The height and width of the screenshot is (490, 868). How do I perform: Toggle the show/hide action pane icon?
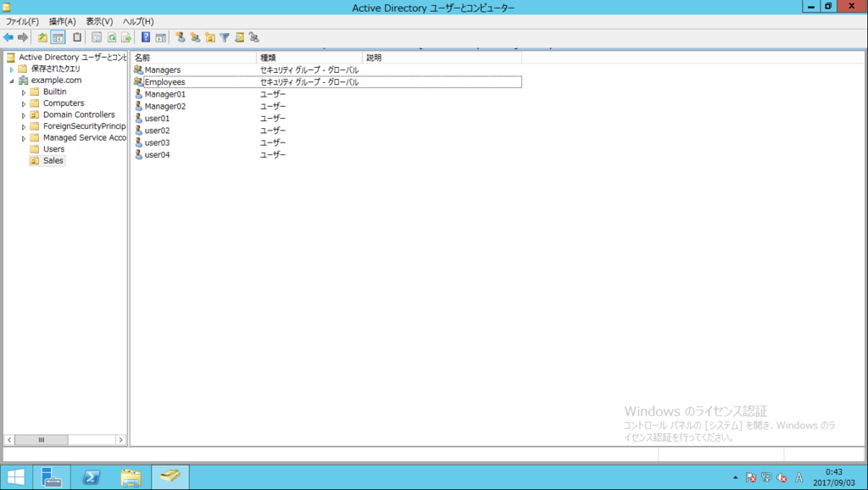[160, 37]
